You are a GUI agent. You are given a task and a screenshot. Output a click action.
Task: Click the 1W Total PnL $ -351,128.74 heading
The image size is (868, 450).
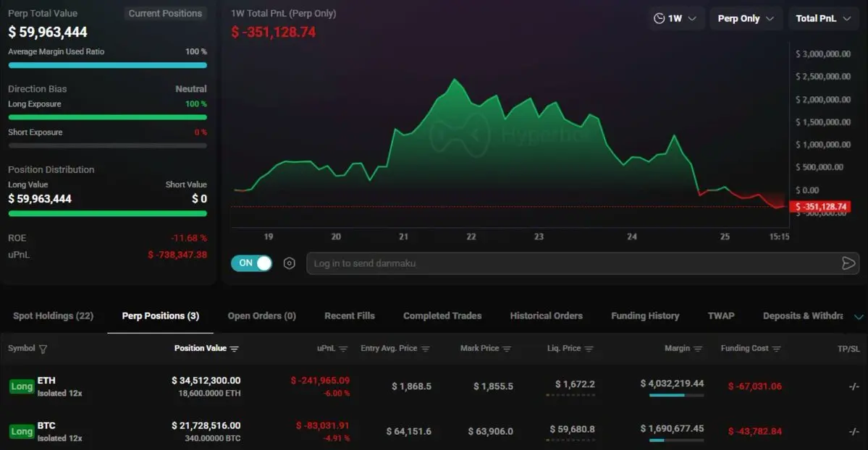click(274, 32)
